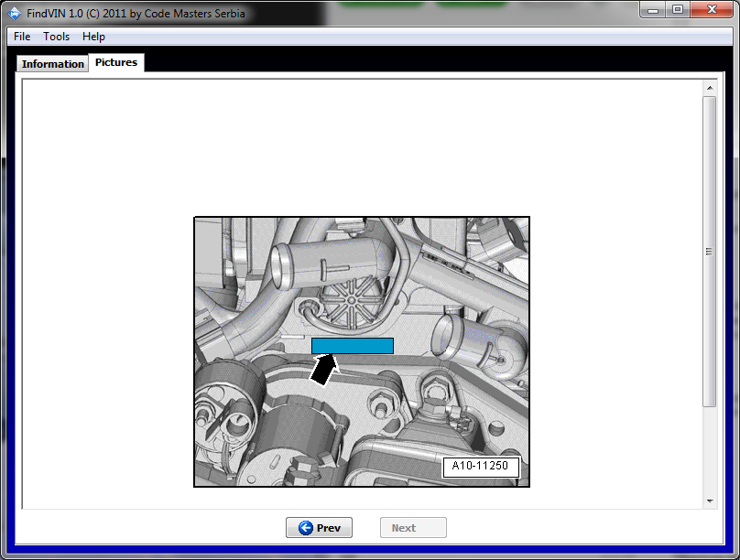Maximize the FindVIN window
This screenshot has width=740, height=560.
(x=678, y=9)
